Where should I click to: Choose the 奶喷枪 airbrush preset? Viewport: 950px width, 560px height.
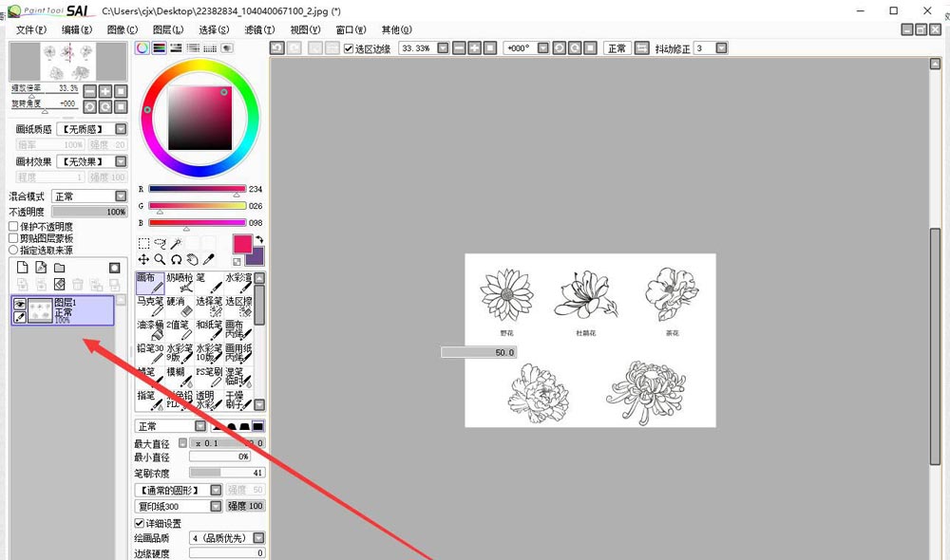click(180, 284)
